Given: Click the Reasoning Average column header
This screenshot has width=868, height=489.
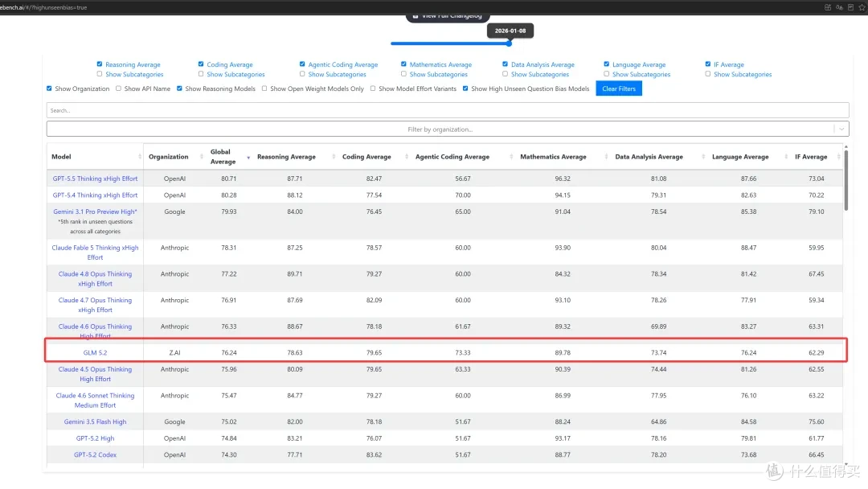Looking at the screenshot, I should coord(286,158).
